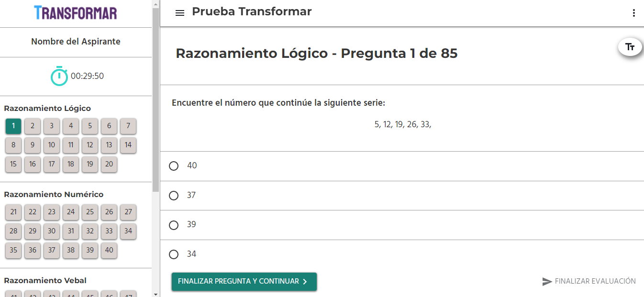Select the radio option 40
The height and width of the screenshot is (297, 644).
[x=174, y=166]
